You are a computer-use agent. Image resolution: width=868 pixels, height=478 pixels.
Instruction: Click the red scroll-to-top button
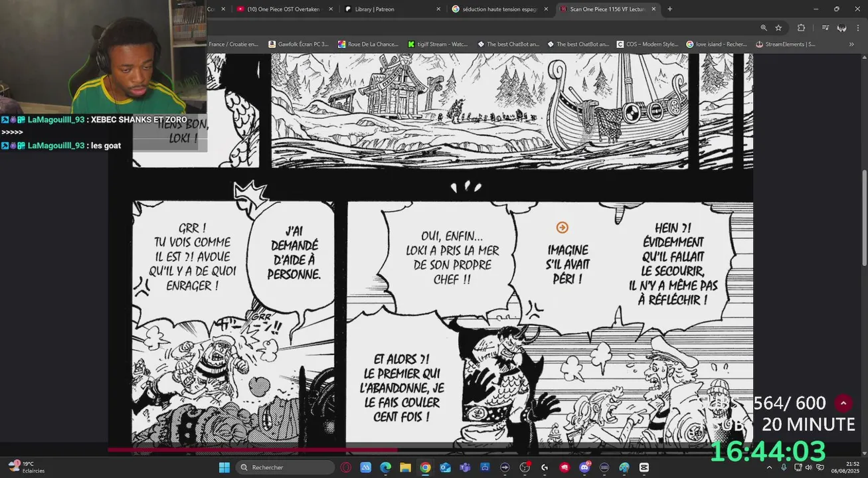coord(843,403)
